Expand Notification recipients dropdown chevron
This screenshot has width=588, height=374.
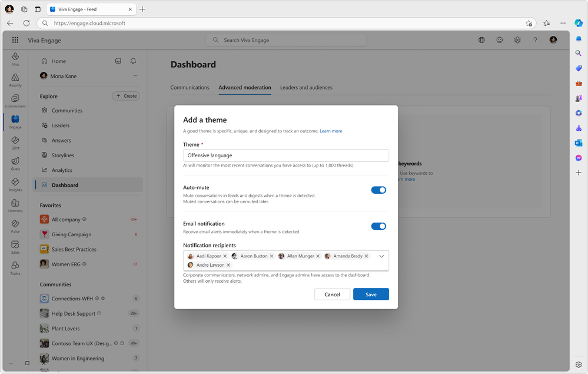[x=381, y=256]
